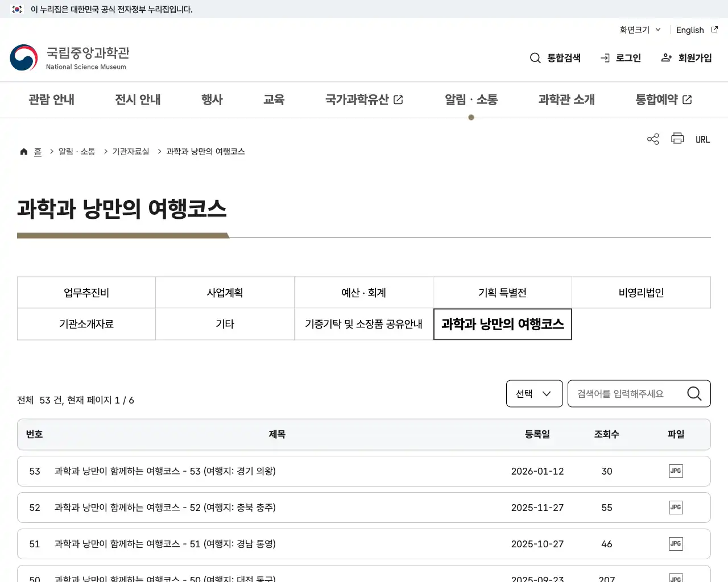Select the 기획 특별전 category tab
The image size is (728, 582).
point(502,292)
